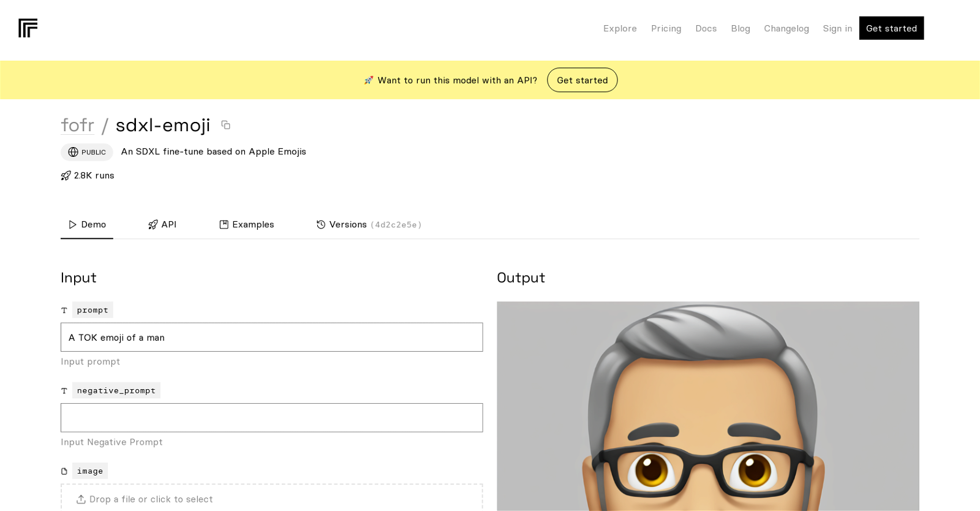This screenshot has height=511, width=980.
Task: Open the Demo tab
Action: point(87,225)
